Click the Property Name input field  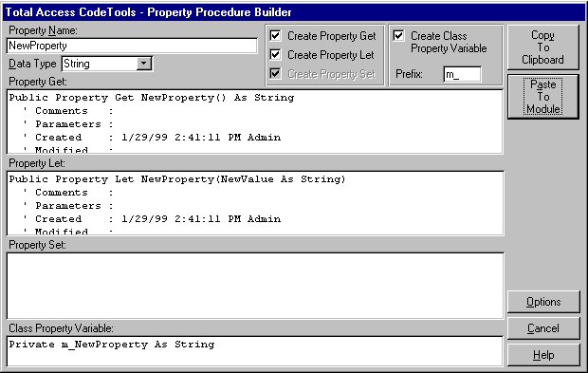[132, 46]
